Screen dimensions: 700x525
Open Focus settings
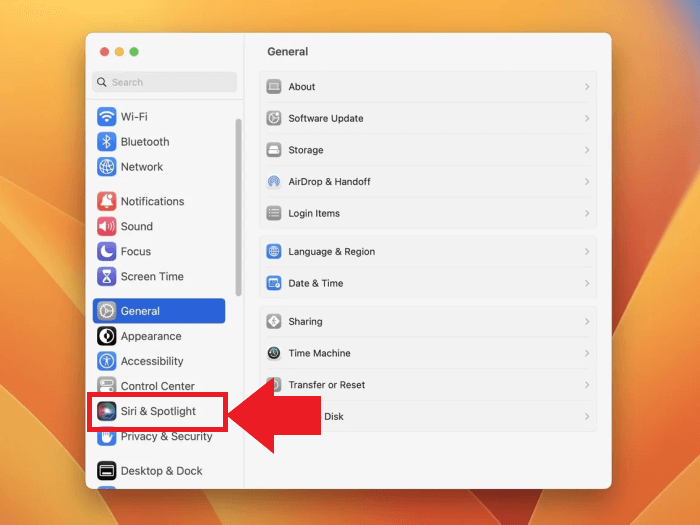[x=158, y=251]
